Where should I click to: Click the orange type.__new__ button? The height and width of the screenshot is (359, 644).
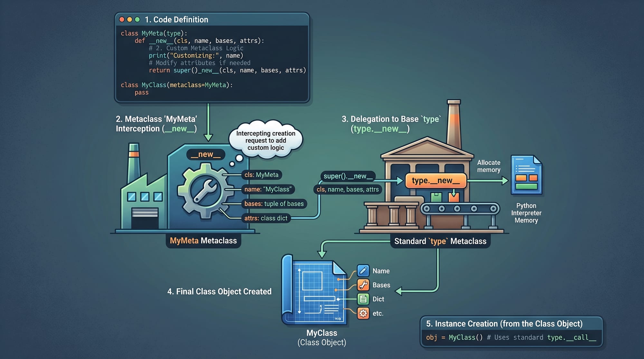pyautogui.click(x=436, y=180)
